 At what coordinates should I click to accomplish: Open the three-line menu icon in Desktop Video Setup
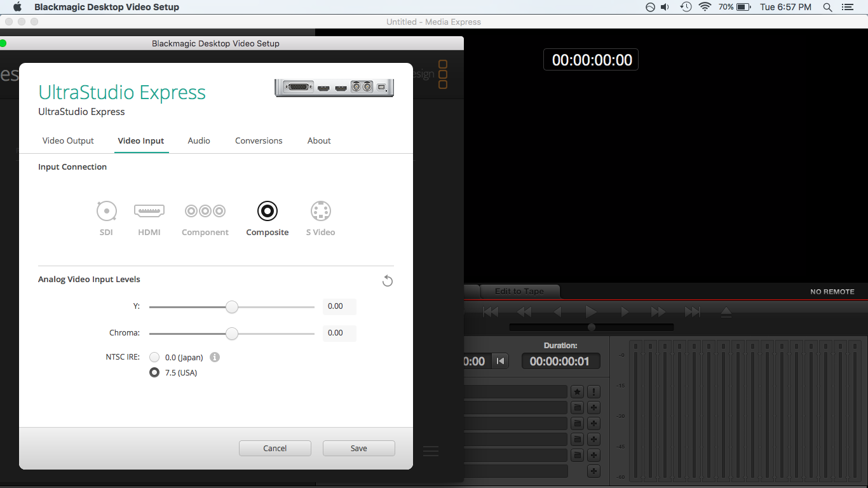[x=431, y=451]
